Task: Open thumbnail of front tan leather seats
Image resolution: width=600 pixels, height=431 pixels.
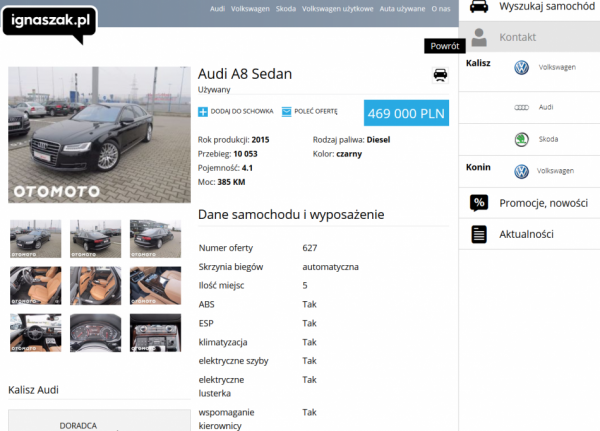Action: [x=36, y=286]
